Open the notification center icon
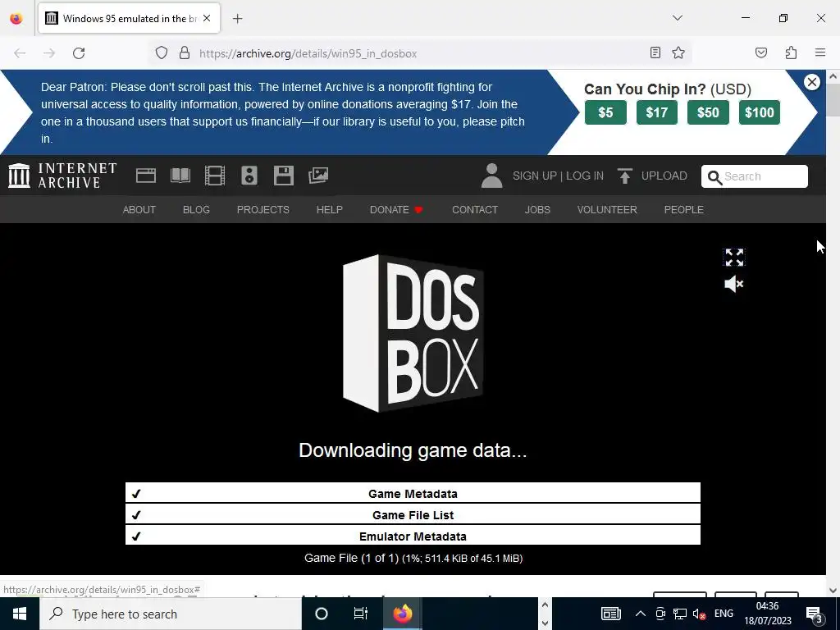This screenshot has width=840, height=630. (x=815, y=614)
